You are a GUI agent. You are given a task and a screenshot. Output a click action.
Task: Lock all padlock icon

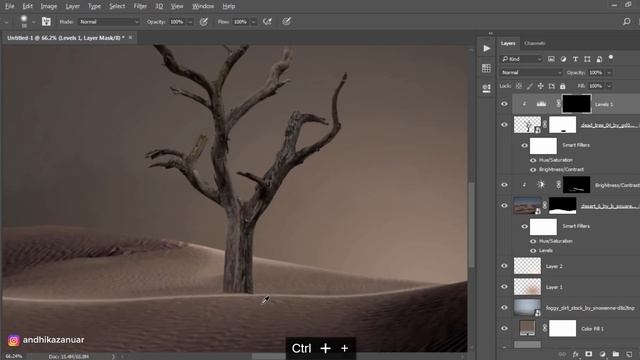(562, 86)
